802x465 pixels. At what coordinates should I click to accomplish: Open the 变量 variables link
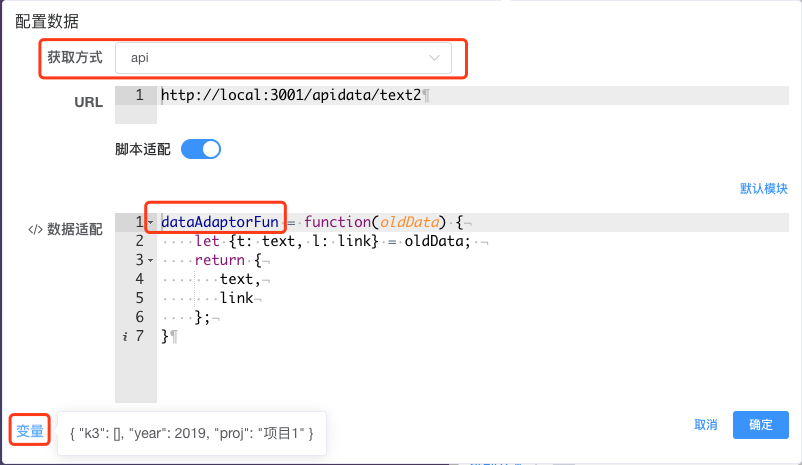(x=29, y=432)
